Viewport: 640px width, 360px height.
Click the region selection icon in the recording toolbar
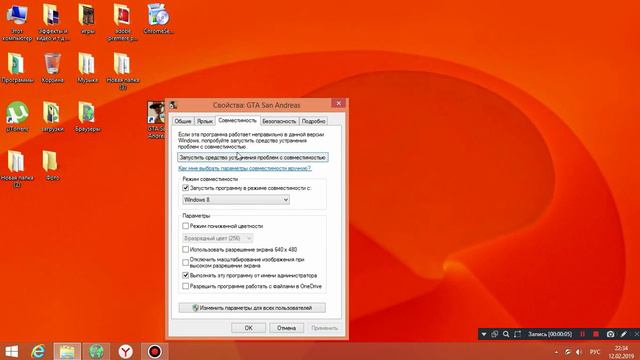coord(517,334)
